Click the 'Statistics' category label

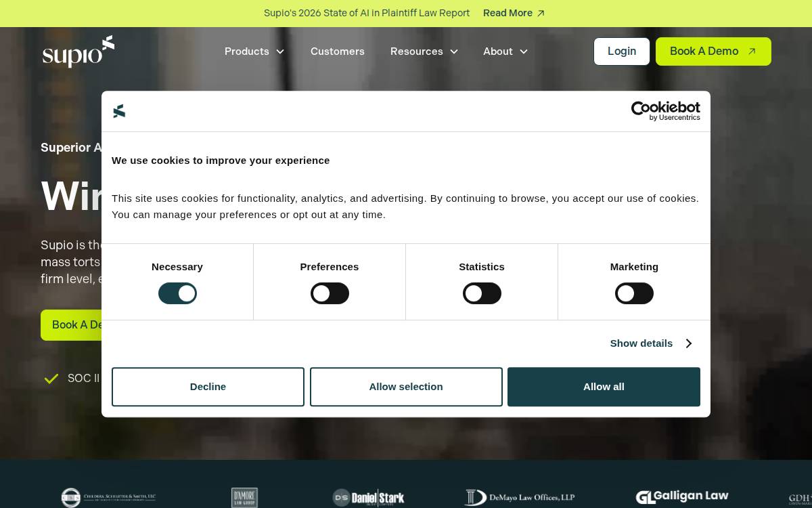tap(482, 267)
